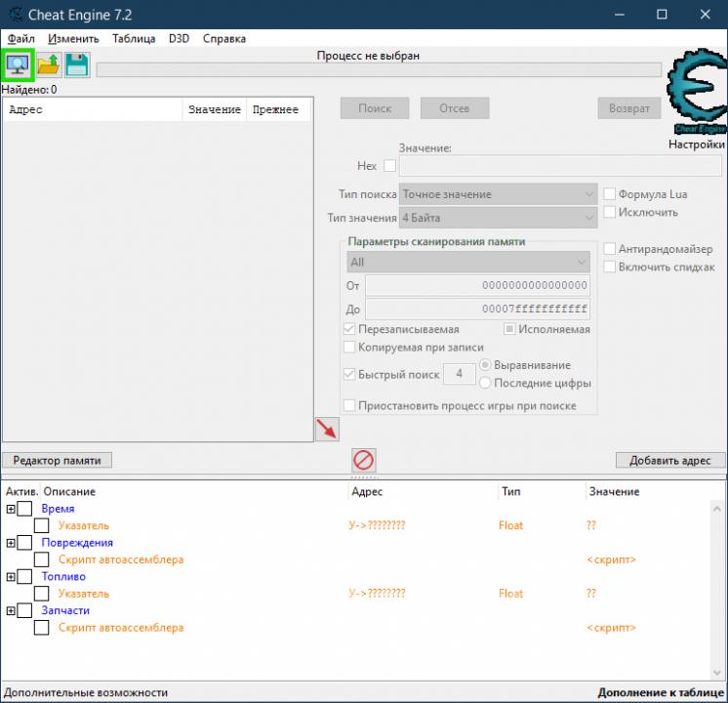
Task: Click the floppy disk save icon
Action: [76, 65]
